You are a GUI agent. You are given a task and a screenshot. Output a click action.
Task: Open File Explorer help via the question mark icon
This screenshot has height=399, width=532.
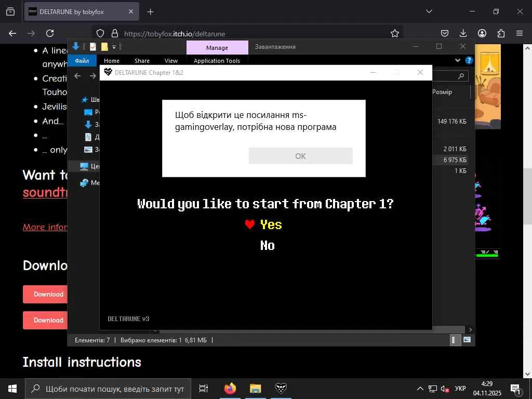(x=469, y=60)
